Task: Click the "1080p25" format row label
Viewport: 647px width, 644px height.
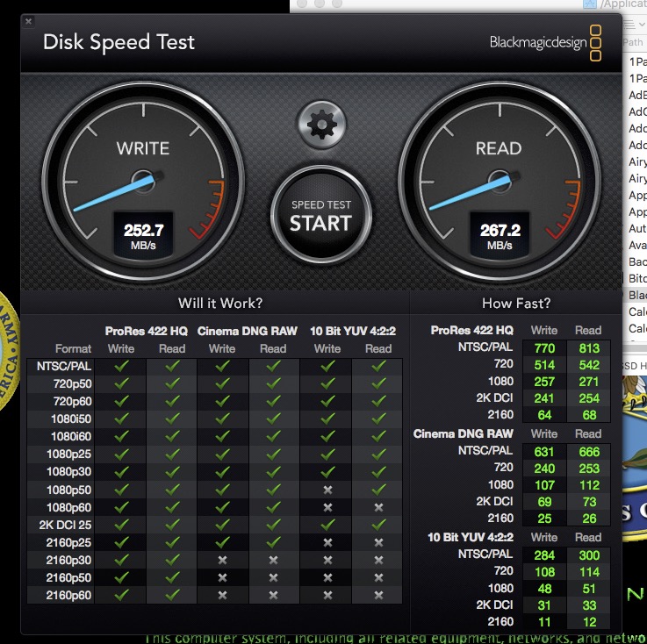Action: 68,454
